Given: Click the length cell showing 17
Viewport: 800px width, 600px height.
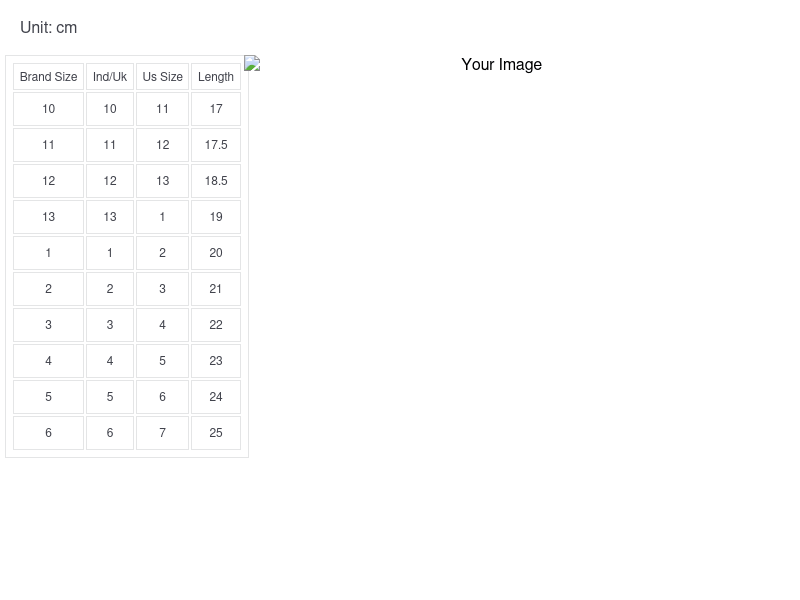Looking at the screenshot, I should point(216,109).
